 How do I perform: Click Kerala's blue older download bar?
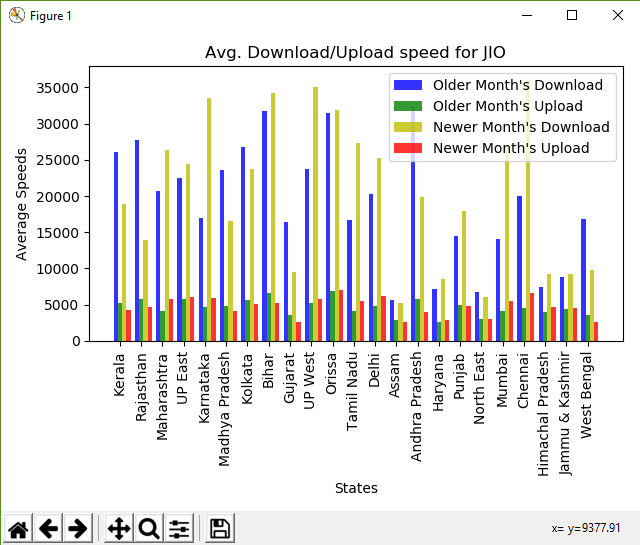click(116, 247)
